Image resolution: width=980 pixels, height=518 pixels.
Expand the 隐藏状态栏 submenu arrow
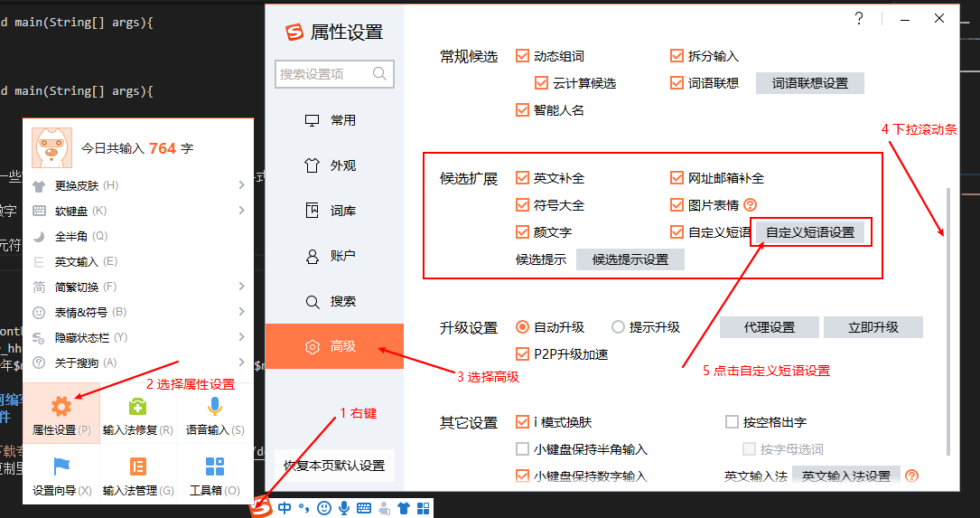coord(242,337)
